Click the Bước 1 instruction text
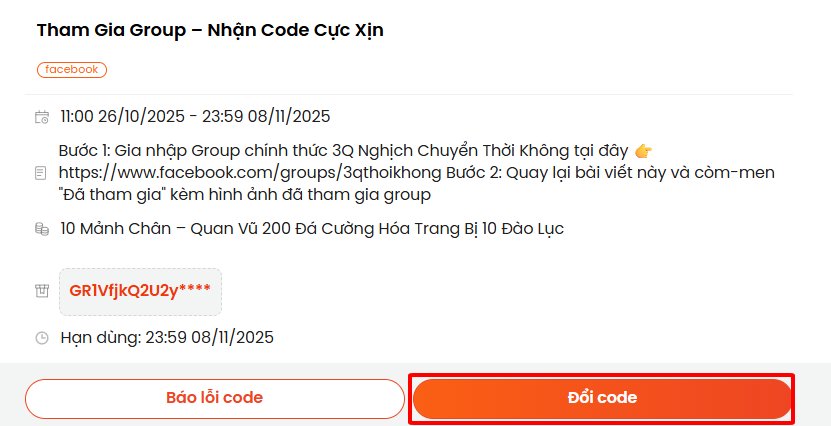831x426 pixels. click(x=340, y=150)
